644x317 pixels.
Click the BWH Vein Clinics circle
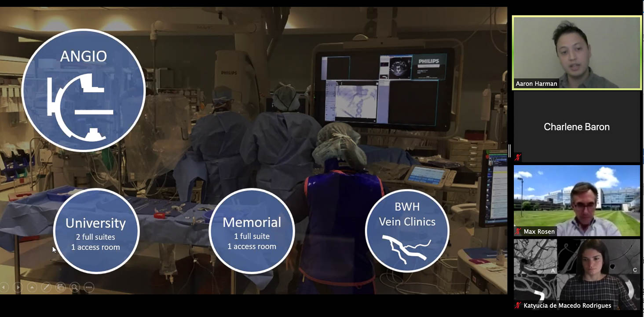[407, 231]
